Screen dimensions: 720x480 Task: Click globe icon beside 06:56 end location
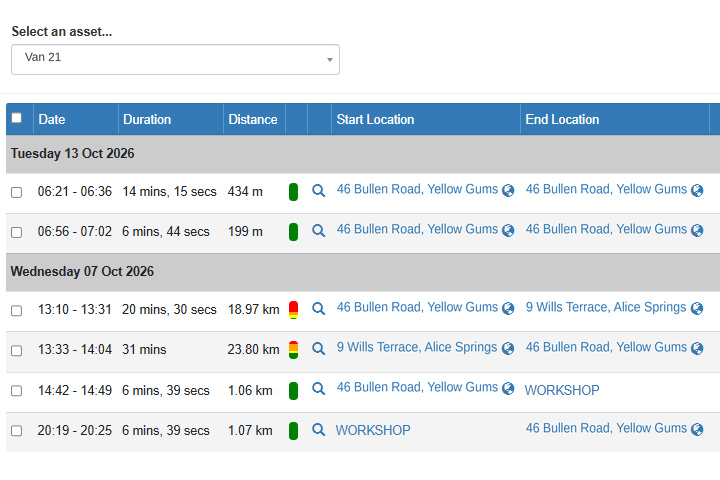697,230
